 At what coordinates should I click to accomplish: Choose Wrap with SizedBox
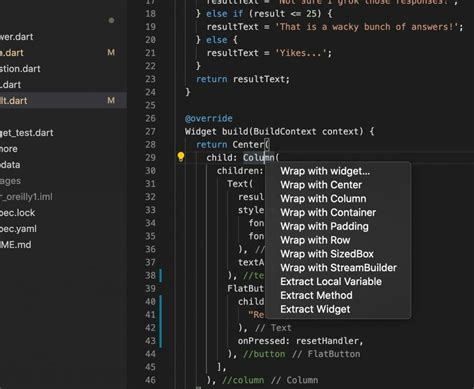pyautogui.click(x=327, y=254)
